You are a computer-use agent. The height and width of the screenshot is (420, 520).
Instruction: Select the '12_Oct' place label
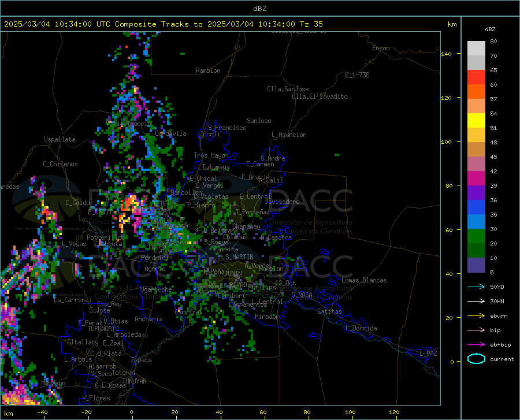[285, 283]
